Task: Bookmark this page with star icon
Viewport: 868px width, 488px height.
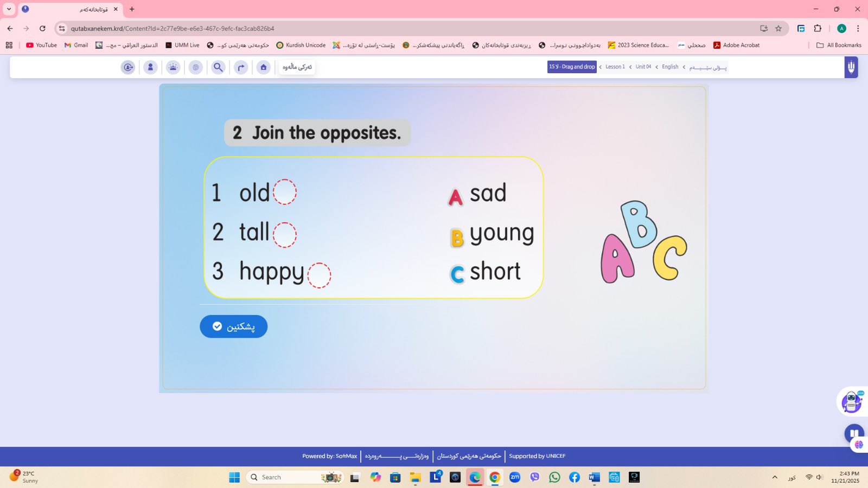Action: pyautogui.click(x=778, y=28)
